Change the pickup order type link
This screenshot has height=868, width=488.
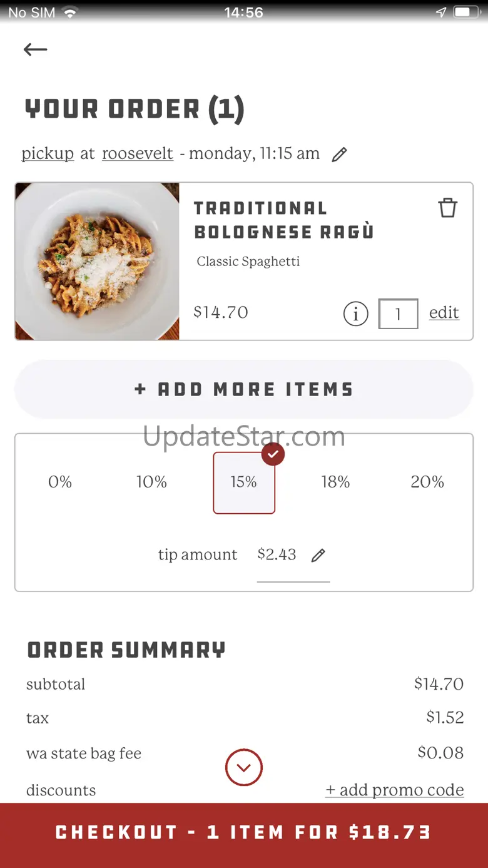pyautogui.click(x=48, y=154)
